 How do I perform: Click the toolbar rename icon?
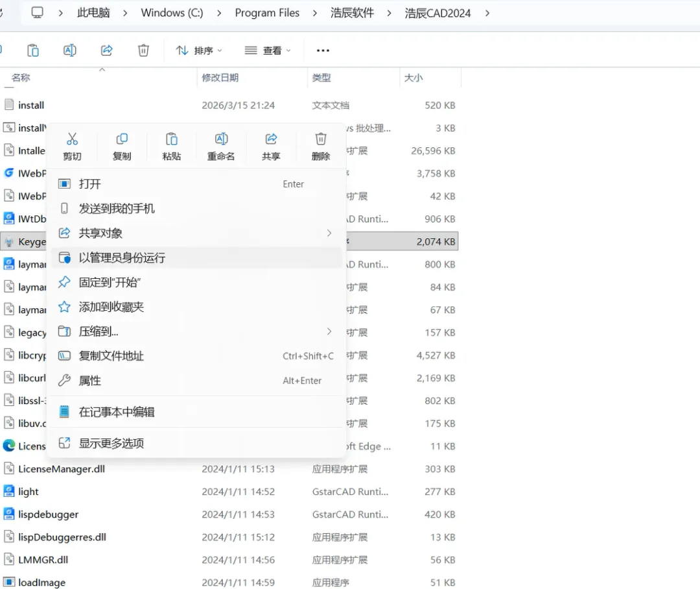(x=69, y=50)
